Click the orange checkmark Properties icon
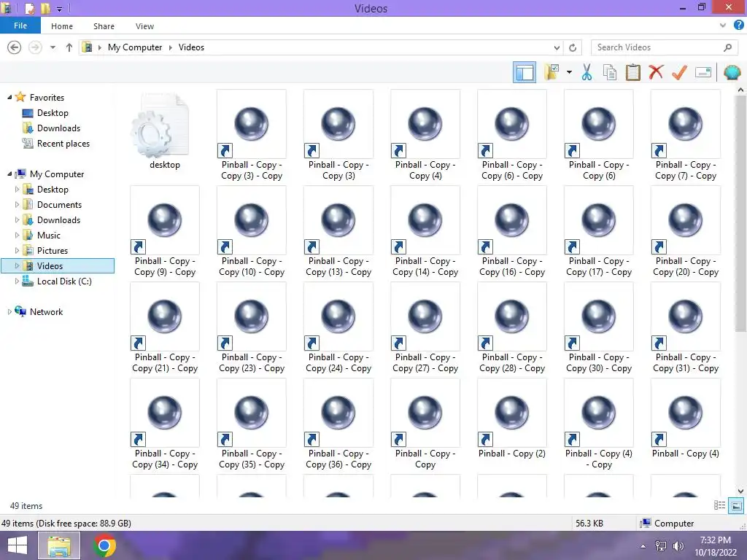 (679, 72)
